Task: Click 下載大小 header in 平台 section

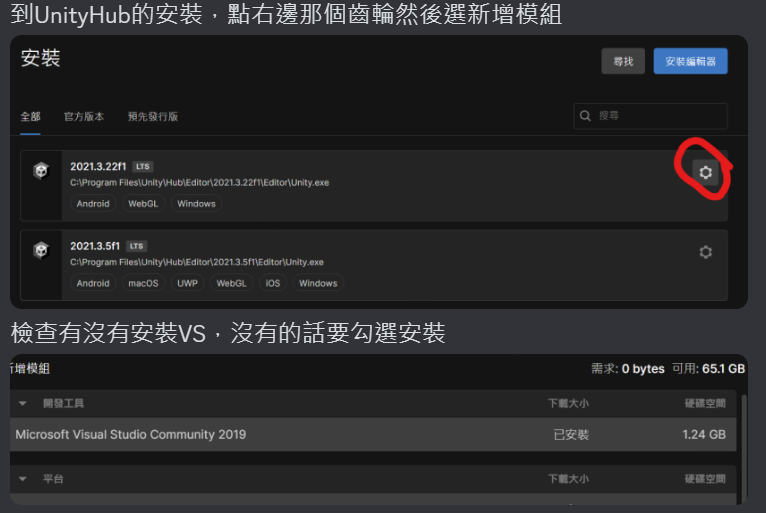Action: coord(568,479)
